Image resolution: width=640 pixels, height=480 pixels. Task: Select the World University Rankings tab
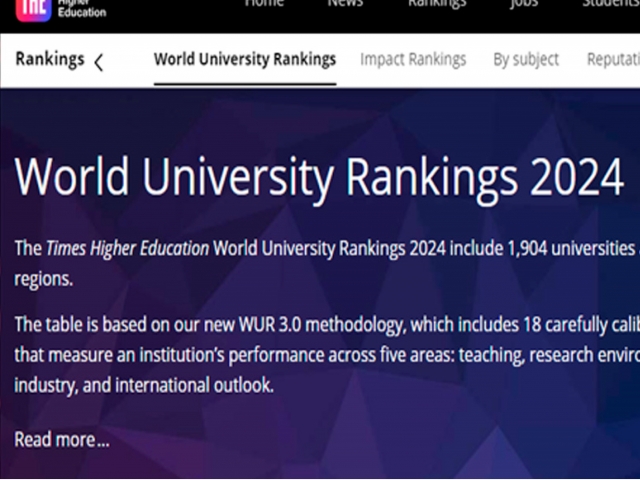pos(245,59)
